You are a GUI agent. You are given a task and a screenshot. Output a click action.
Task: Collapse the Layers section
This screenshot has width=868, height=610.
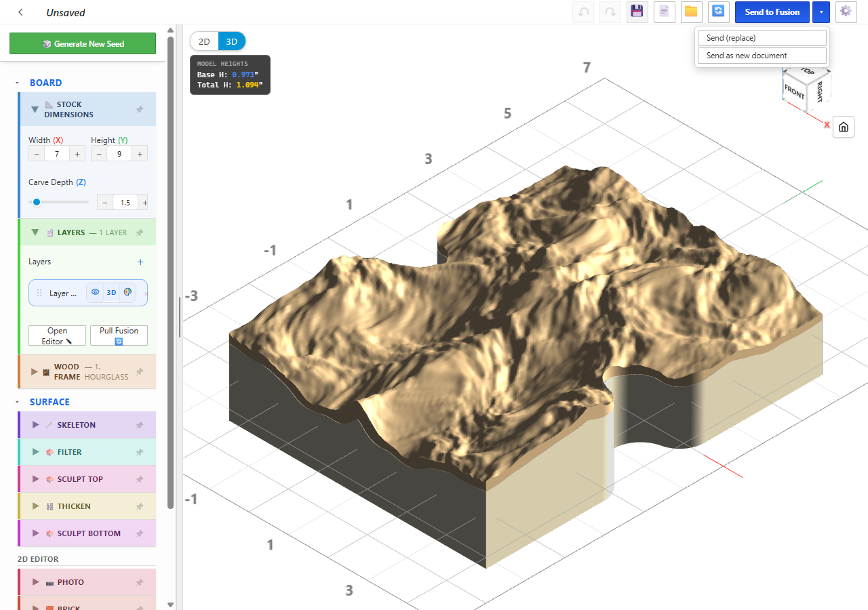[x=35, y=232]
